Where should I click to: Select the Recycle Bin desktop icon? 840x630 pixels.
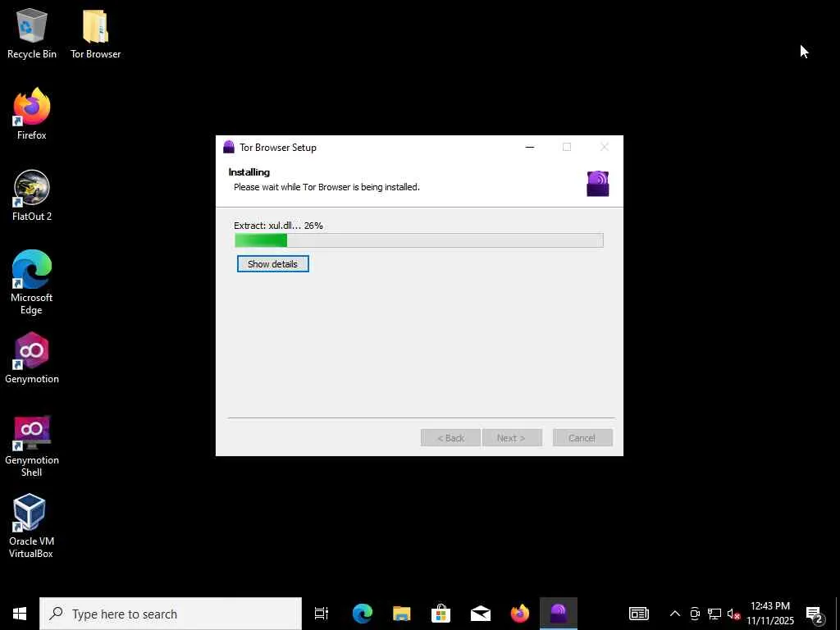coord(32,34)
